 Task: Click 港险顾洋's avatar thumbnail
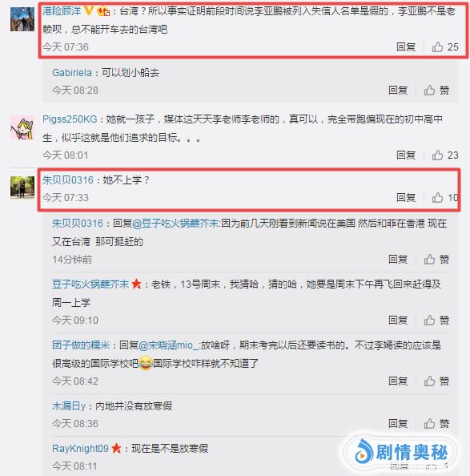click(22, 19)
